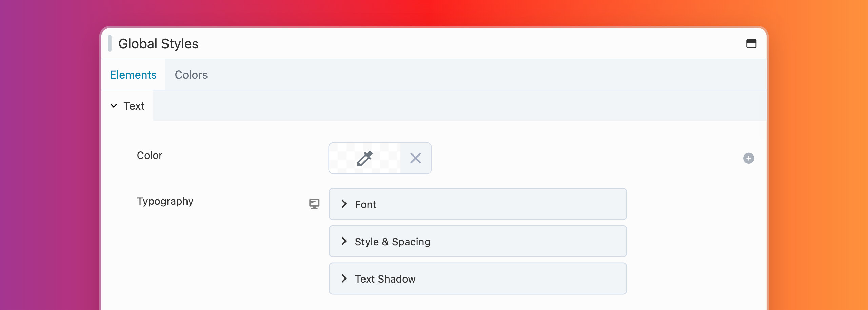Click the Color field label

[150, 156]
